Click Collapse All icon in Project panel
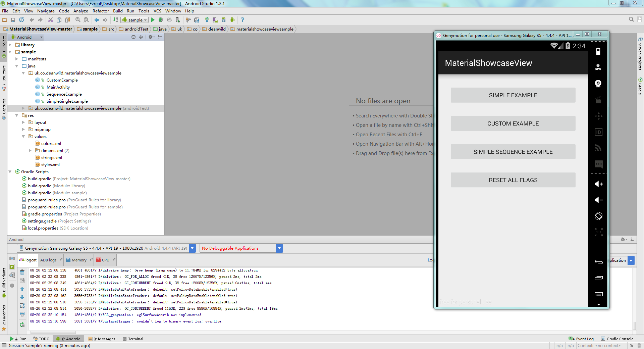 141,37
